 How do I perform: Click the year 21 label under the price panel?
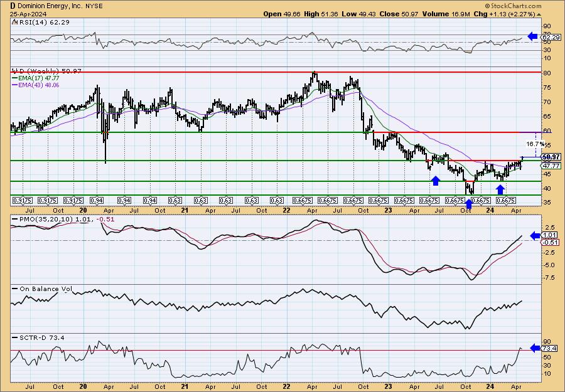(x=185, y=210)
